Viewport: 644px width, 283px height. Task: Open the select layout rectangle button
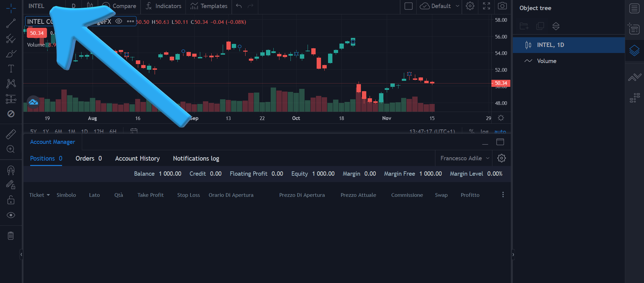click(409, 6)
